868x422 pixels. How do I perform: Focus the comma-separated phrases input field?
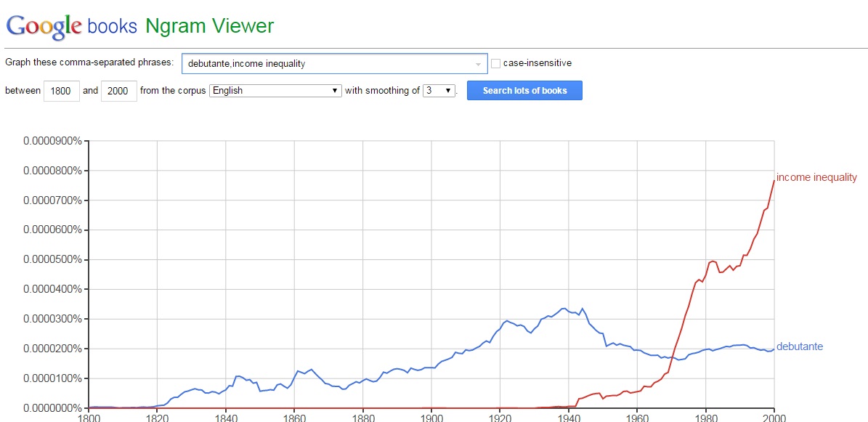[327, 63]
